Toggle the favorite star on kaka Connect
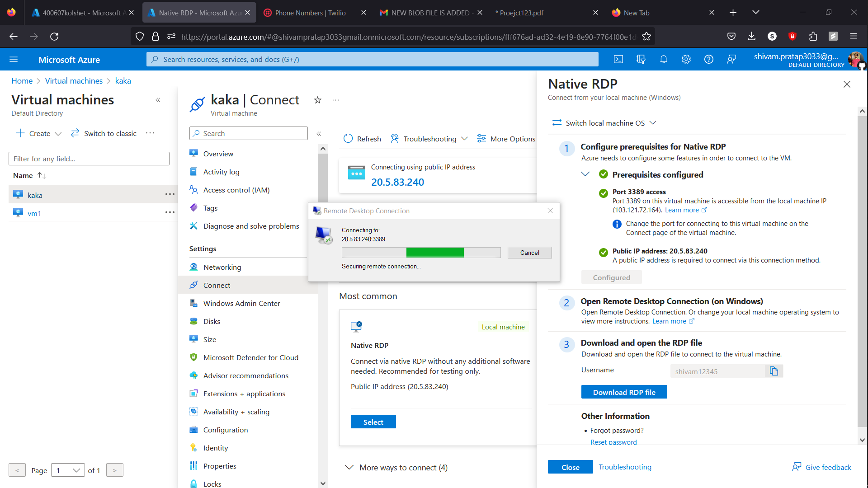This screenshot has height=488, width=868. pos(318,100)
